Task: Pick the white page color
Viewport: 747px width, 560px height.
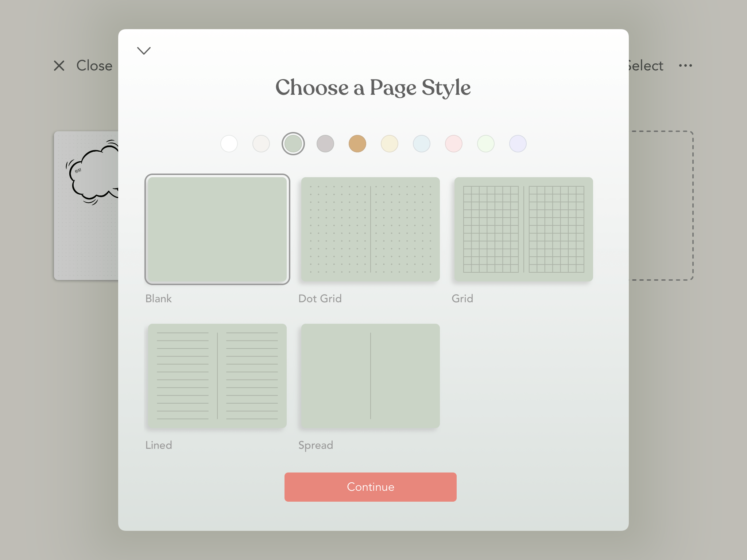Action: tap(229, 144)
